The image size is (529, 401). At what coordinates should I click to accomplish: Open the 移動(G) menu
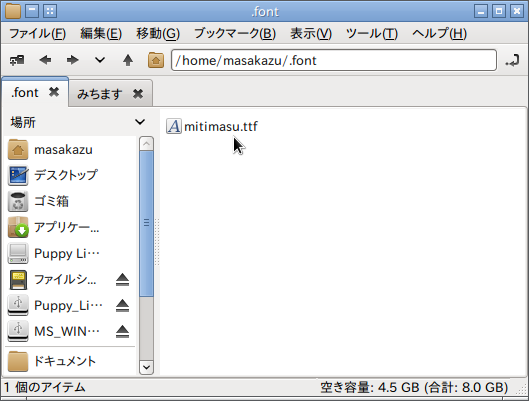158,33
